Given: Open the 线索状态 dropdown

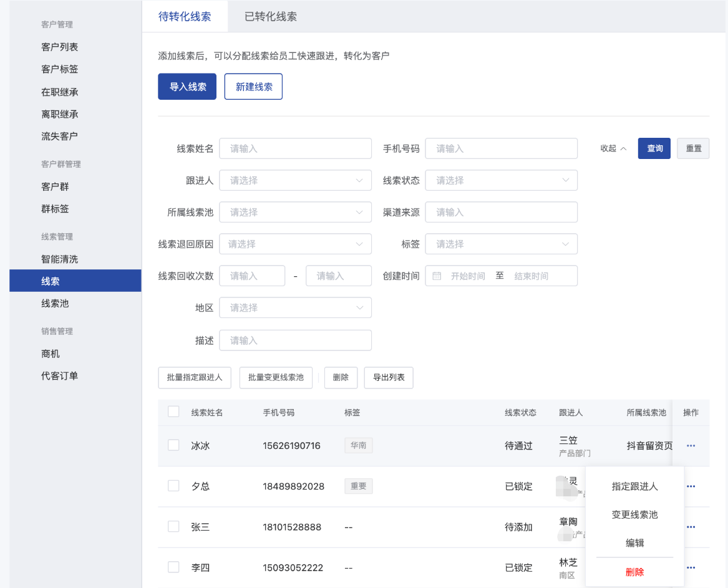Looking at the screenshot, I should tap(501, 181).
